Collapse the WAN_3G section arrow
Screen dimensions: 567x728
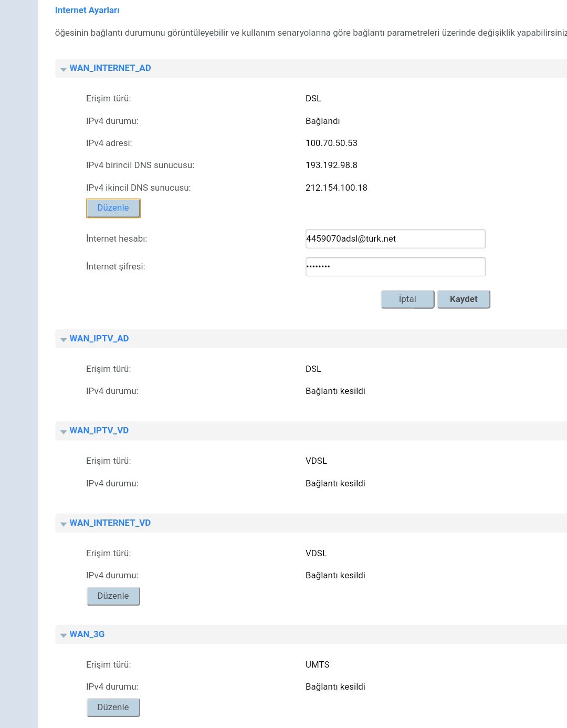point(64,636)
